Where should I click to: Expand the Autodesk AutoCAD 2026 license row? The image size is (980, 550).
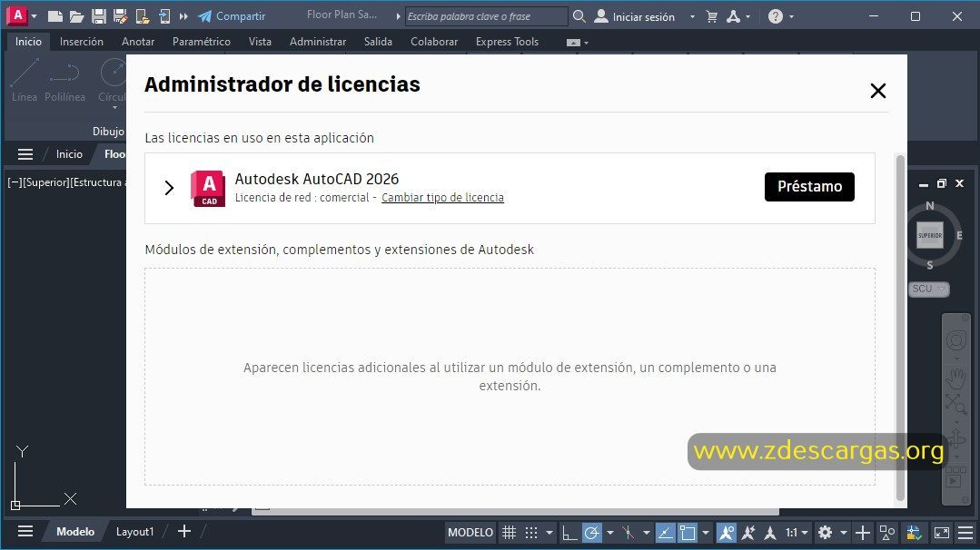(169, 188)
